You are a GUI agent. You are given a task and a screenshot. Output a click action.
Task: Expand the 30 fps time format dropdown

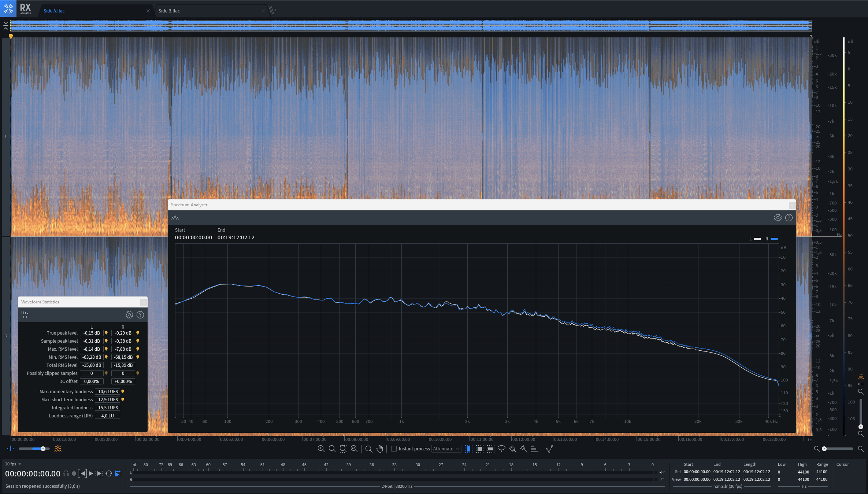[x=20, y=464]
